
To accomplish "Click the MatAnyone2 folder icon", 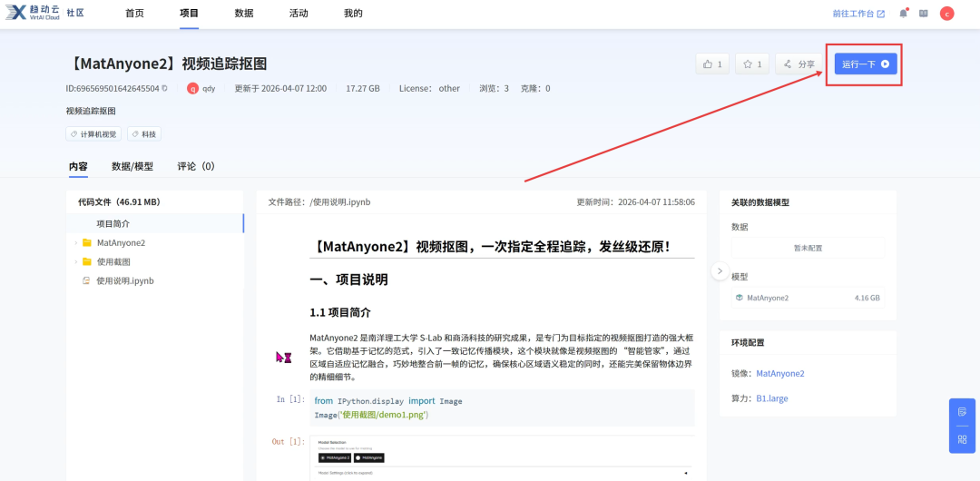I will [87, 242].
